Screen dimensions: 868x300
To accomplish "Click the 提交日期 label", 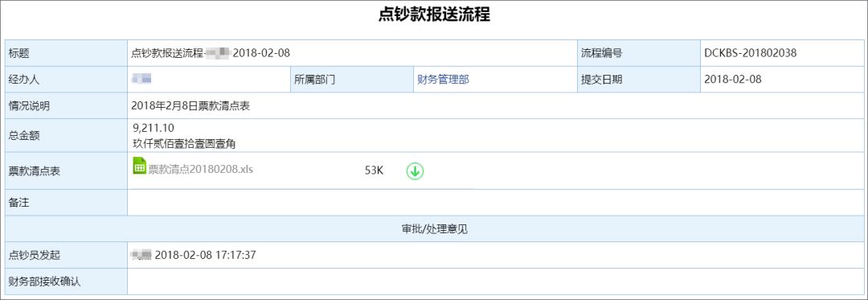I will [601, 79].
